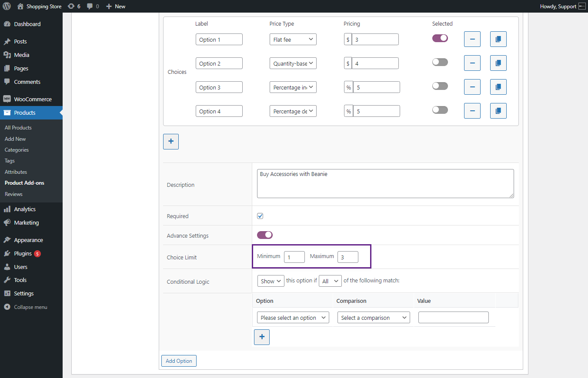
Task: Remove Option 3 with its minus button
Action: click(472, 87)
